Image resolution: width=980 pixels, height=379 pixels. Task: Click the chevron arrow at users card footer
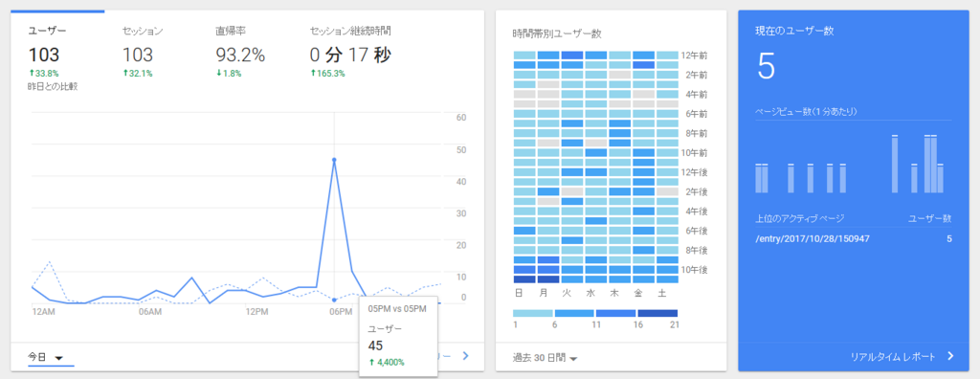(465, 356)
